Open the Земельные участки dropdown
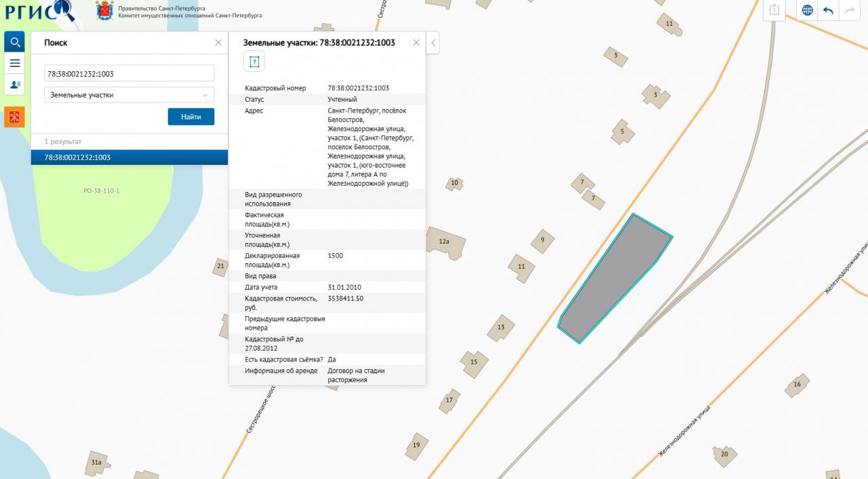The image size is (868, 479). [x=129, y=95]
